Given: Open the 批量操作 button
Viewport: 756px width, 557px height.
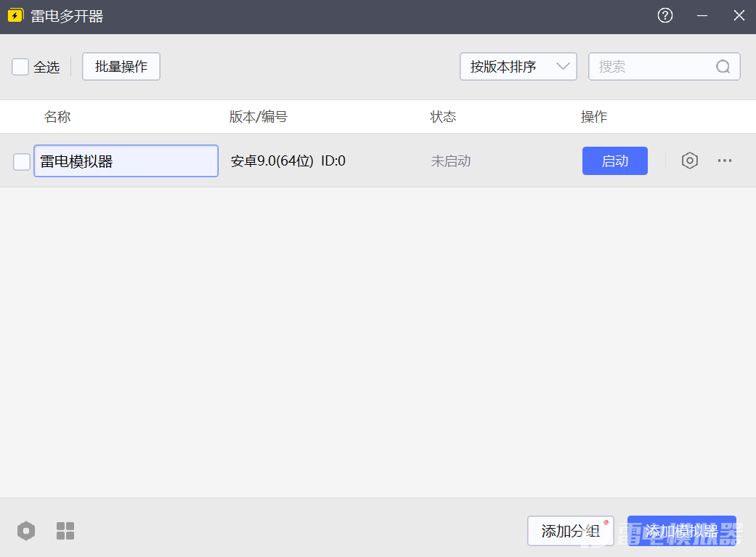Looking at the screenshot, I should click(121, 67).
